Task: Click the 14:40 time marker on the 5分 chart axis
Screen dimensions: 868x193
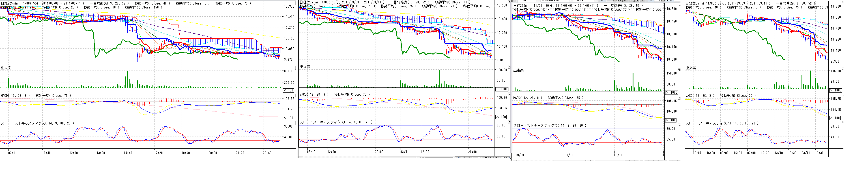Action: point(128,153)
